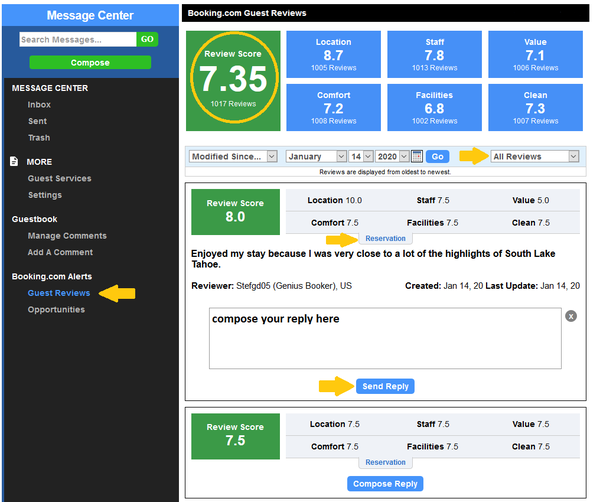Expand the January month dropdown

(316, 156)
